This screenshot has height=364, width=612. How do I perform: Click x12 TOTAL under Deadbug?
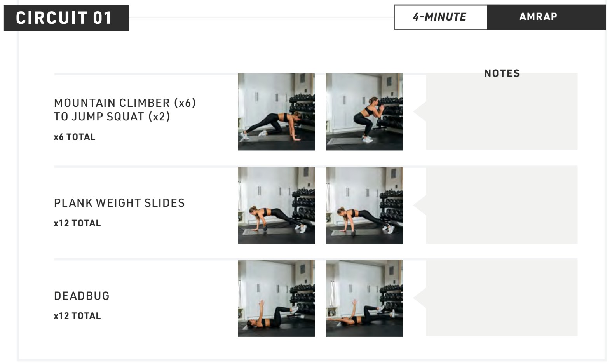tap(77, 316)
